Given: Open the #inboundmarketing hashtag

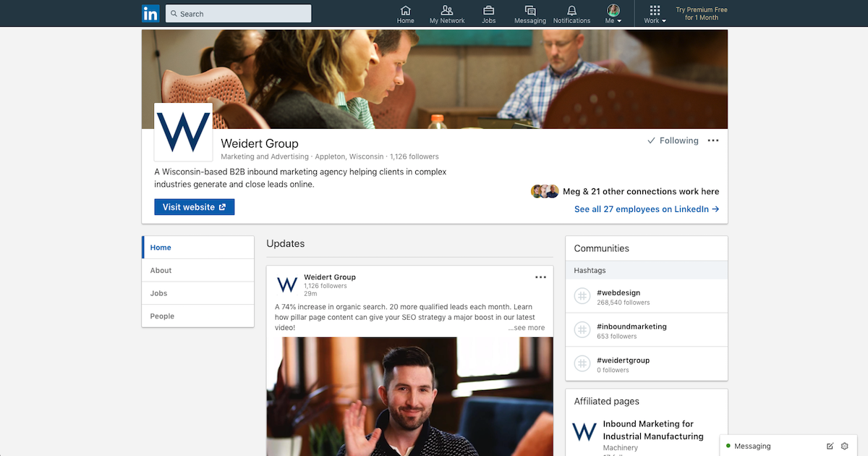Looking at the screenshot, I should 631,326.
